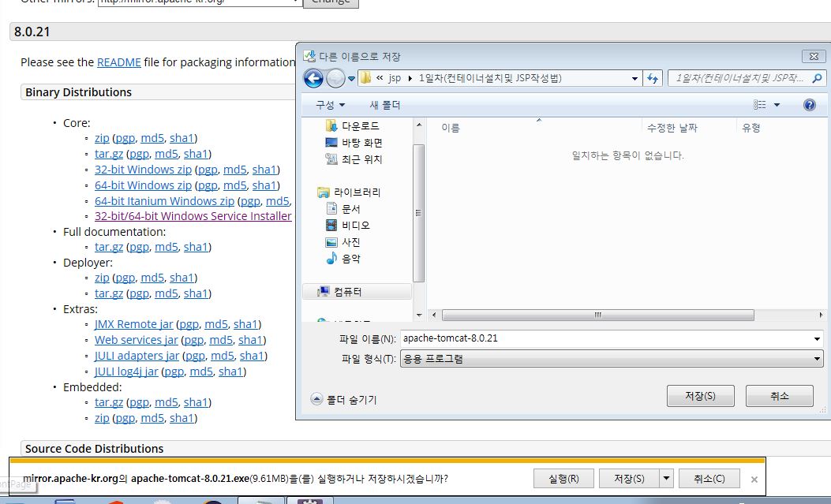Open the Web services jar link
The height and width of the screenshot is (504, 831).
pyautogui.click(x=137, y=340)
